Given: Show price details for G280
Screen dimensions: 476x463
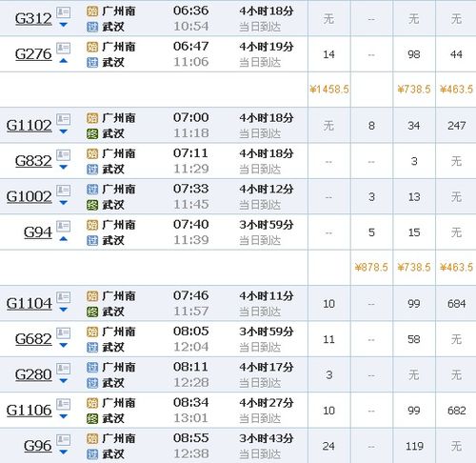Looking at the screenshot, I should (x=64, y=381).
